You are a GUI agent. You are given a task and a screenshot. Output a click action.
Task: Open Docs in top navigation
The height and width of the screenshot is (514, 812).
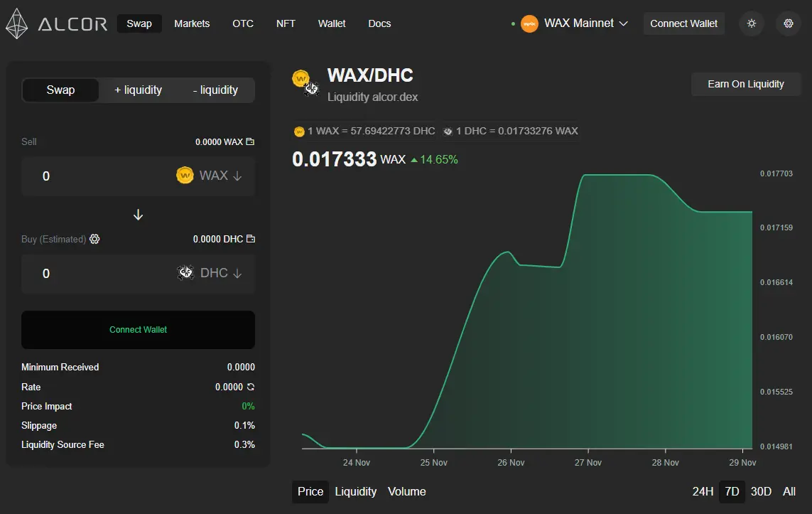click(379, 23)
